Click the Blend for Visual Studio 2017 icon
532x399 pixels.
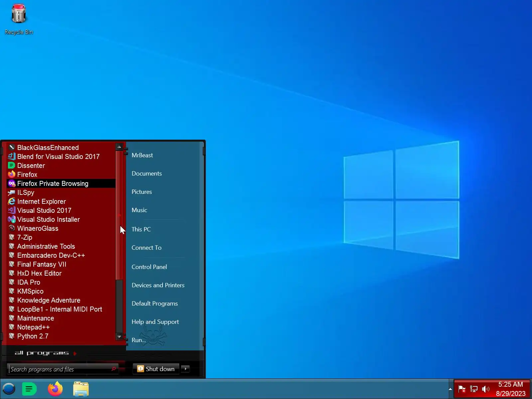tap(12, 156)
